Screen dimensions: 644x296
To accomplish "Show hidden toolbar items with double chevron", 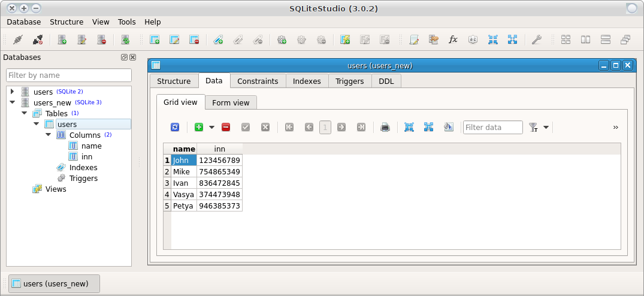I will click(x=616, y=127).
